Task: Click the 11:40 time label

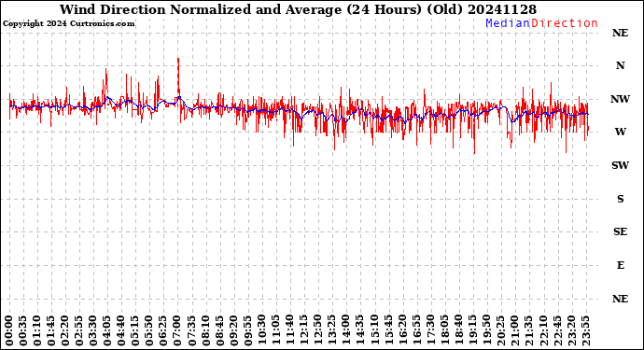Action: (289, 331)
